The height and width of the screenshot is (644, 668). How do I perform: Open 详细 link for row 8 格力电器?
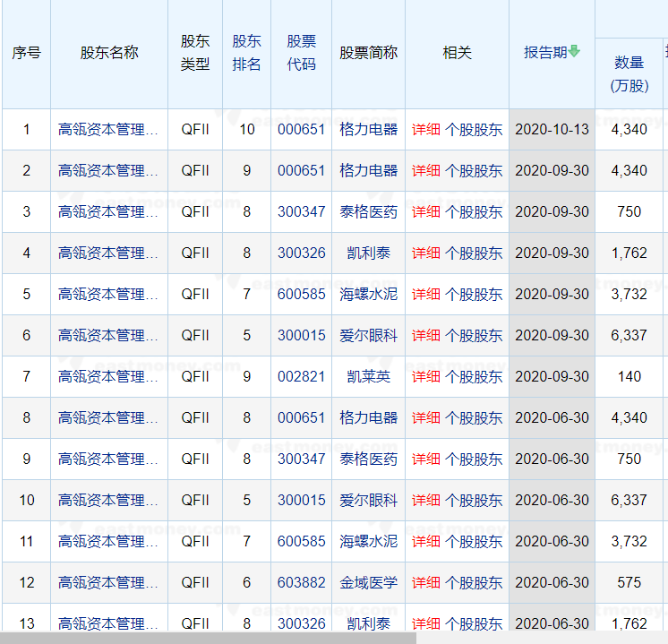click(x=425, y=417)
